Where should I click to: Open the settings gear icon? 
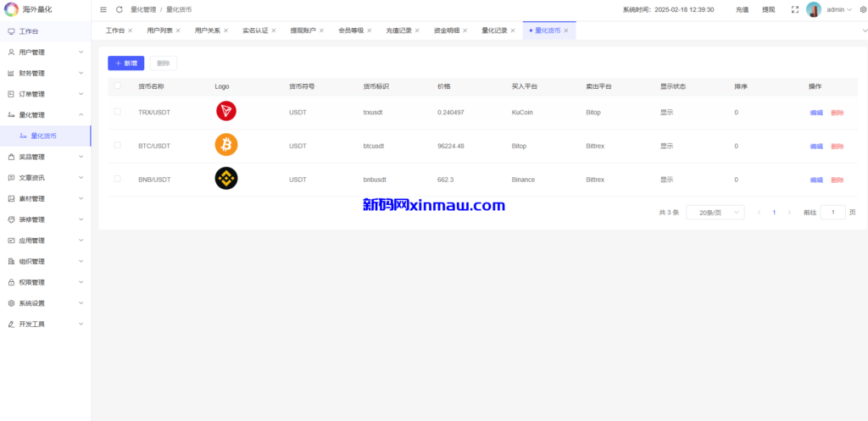[862, 9]
